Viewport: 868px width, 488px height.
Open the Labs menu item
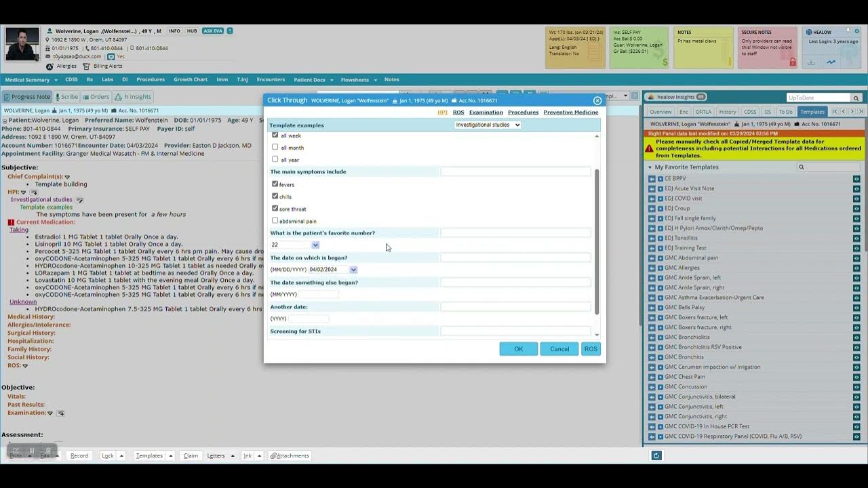tap(107, 80)
